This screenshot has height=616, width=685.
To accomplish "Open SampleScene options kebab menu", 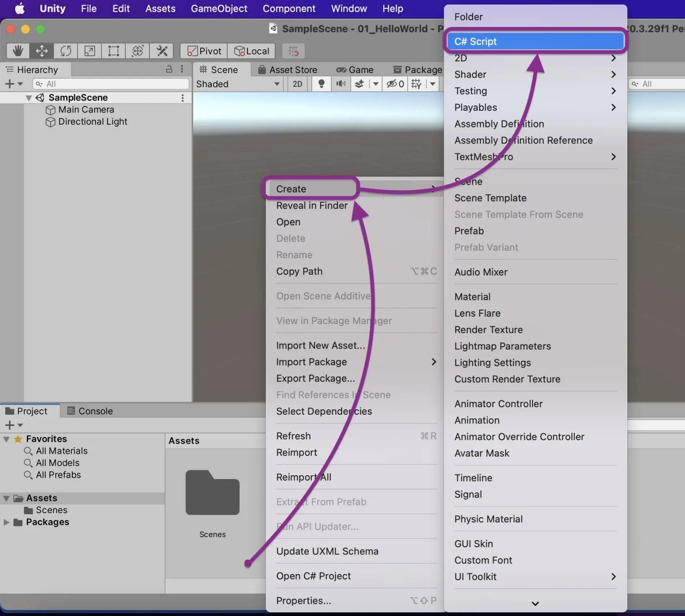I will tap(182, 98).
